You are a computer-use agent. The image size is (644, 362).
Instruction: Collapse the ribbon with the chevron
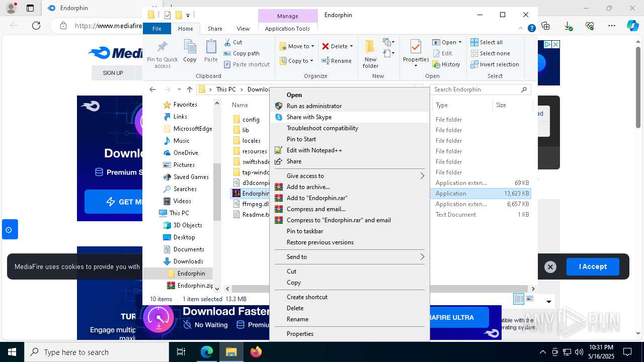(520, 29)
